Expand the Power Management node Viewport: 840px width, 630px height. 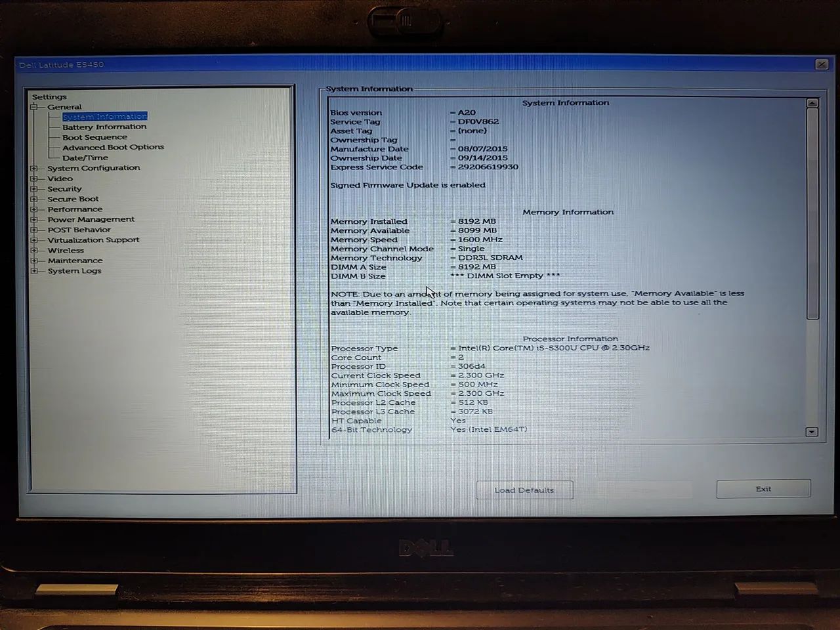(x=34, y=220)
